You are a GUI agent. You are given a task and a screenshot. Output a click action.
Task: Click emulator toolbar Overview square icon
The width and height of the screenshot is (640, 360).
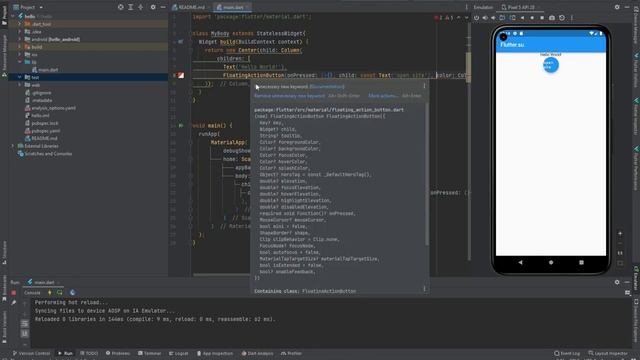coord(542,18)
